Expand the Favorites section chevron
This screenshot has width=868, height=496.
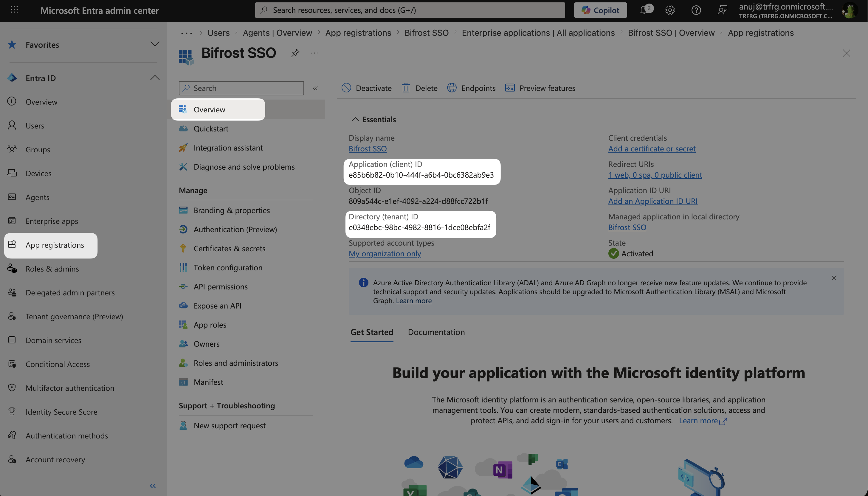(155, 44)
